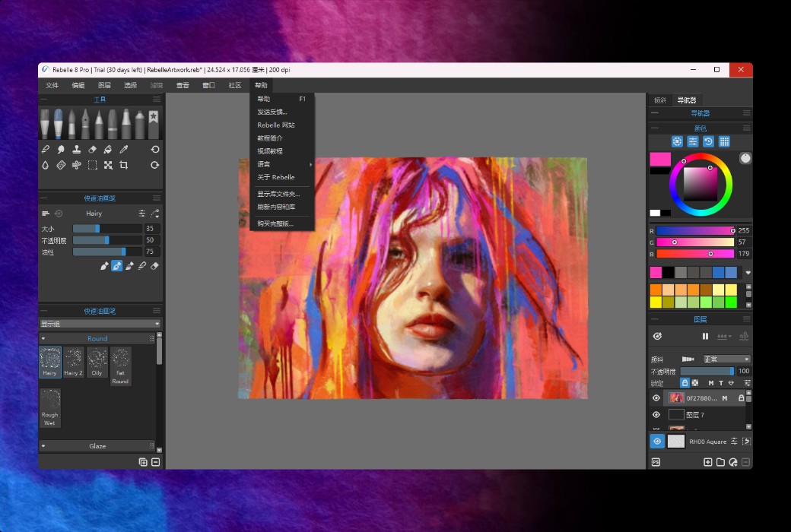Toggle visibility of 图层 7 layer
This screenshot has width=791, height=532.
656,415
